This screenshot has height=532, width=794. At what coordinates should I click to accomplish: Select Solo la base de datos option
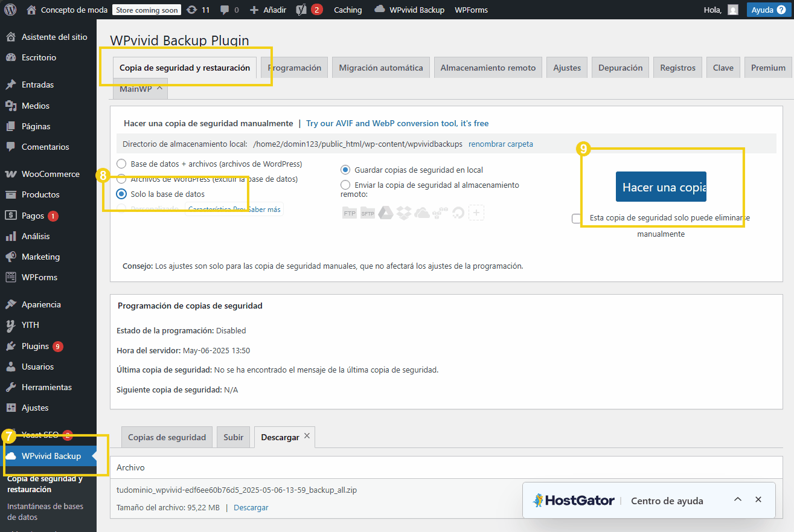coord(121,194)
